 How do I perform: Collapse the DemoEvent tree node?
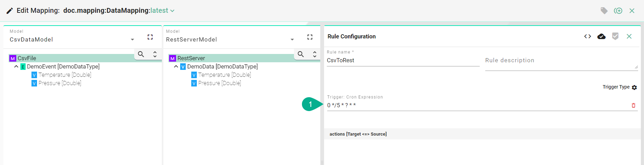(x=16, y=66)
